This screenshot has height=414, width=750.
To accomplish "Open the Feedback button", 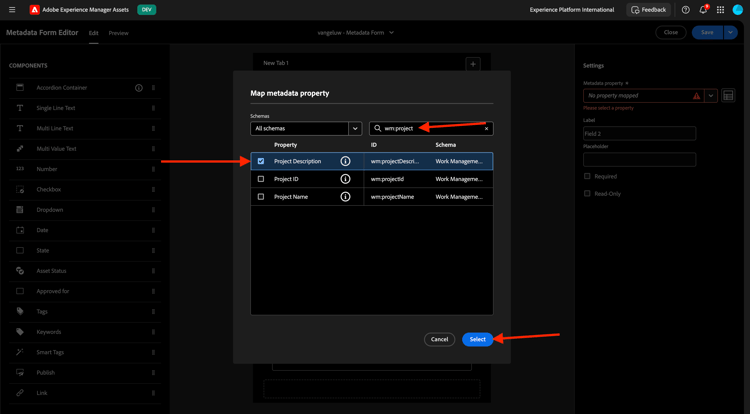I will tap(649, 10).
